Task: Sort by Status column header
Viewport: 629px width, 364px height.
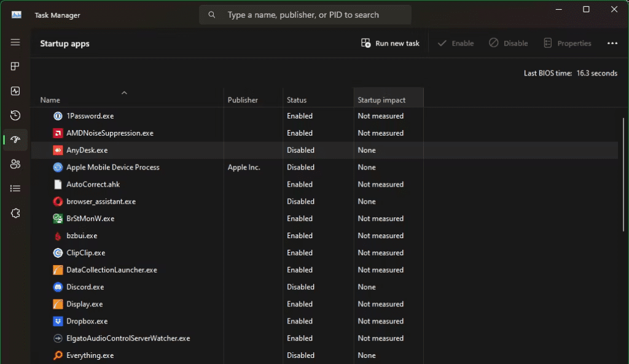Action: pos(297,100)
